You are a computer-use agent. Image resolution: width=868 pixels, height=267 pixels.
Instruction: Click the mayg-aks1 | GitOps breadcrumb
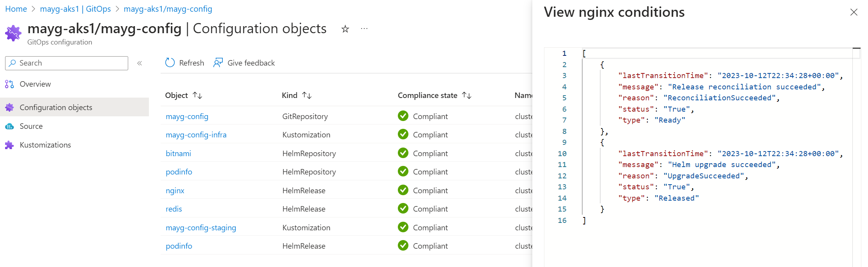click(x=75, y=9)
